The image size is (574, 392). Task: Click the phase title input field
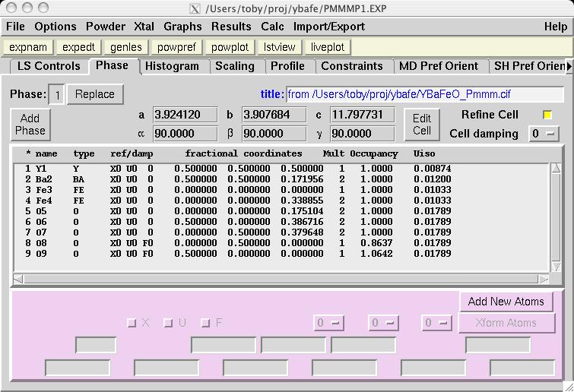[x=425, y=94]
